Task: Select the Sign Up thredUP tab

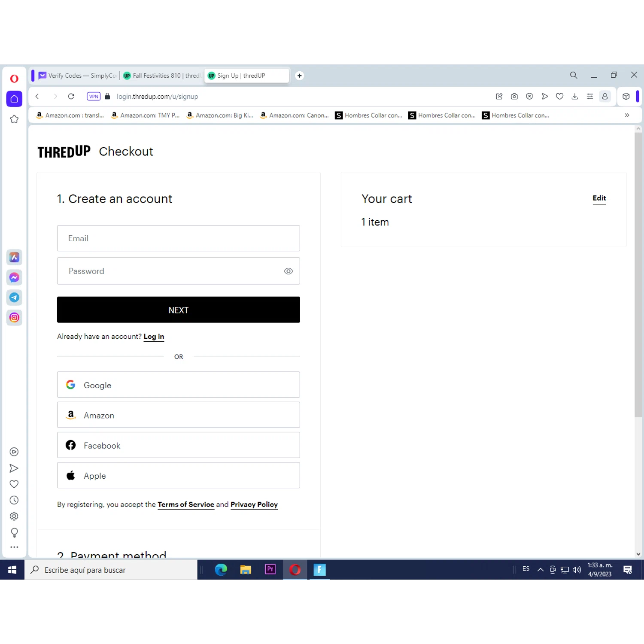Action: click(x=246, y=76)
